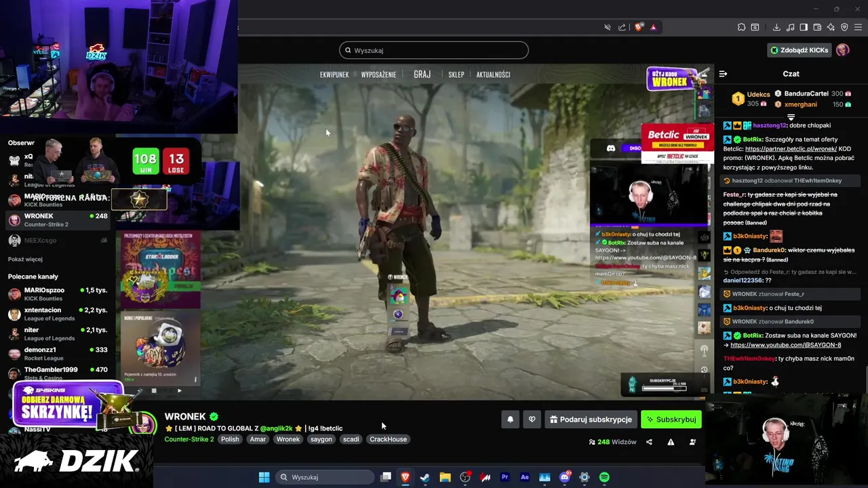Open OBS Studio from the taskbar
The height and width of the screenshot is (488, 868).
click(465, 477)
